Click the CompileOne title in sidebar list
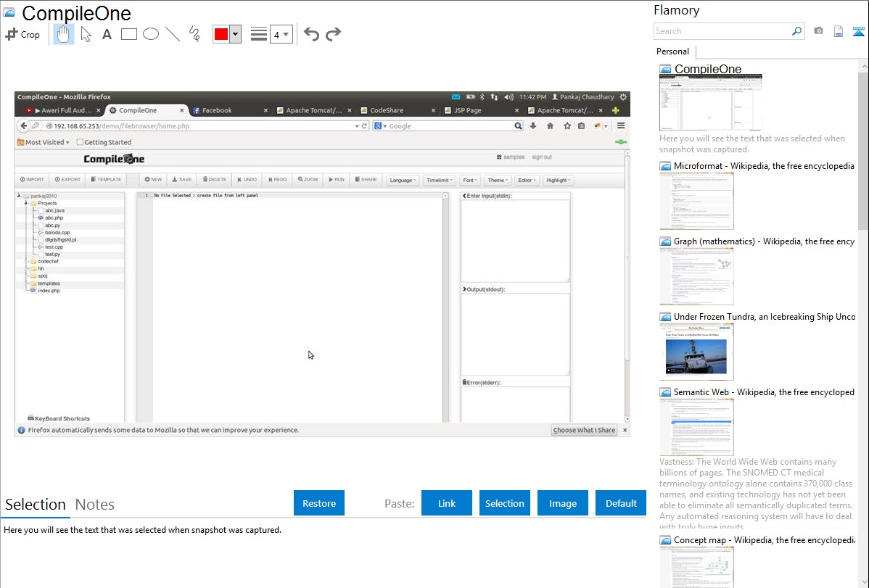This screenshot has width=869, height=588. pos(708,69)
